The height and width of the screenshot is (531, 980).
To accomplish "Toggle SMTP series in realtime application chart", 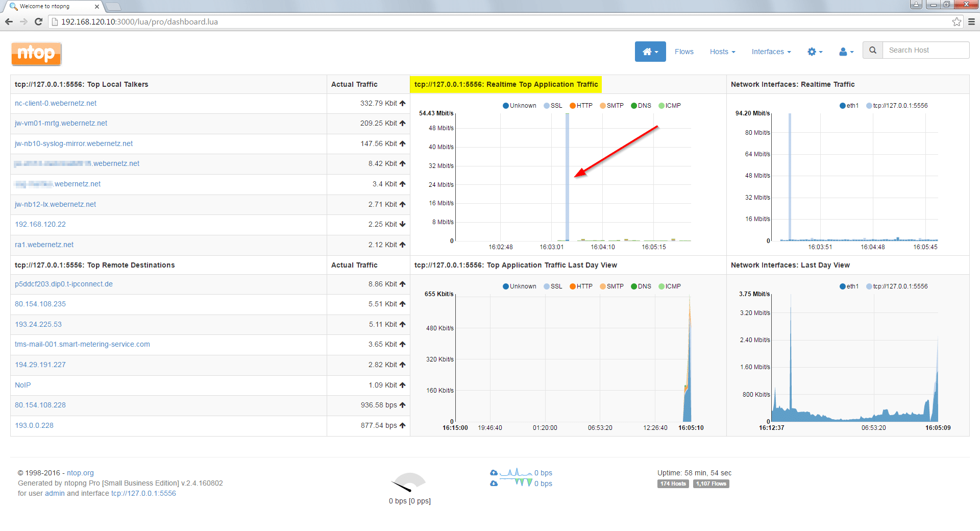I will (x=611, y=106).
